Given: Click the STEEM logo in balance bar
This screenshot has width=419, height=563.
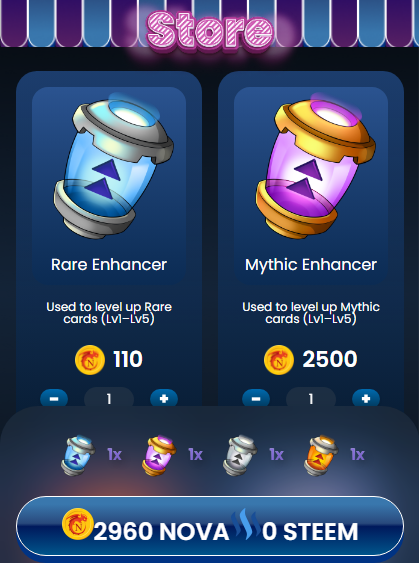Looking at the screenshot, I should coord(245,524).
